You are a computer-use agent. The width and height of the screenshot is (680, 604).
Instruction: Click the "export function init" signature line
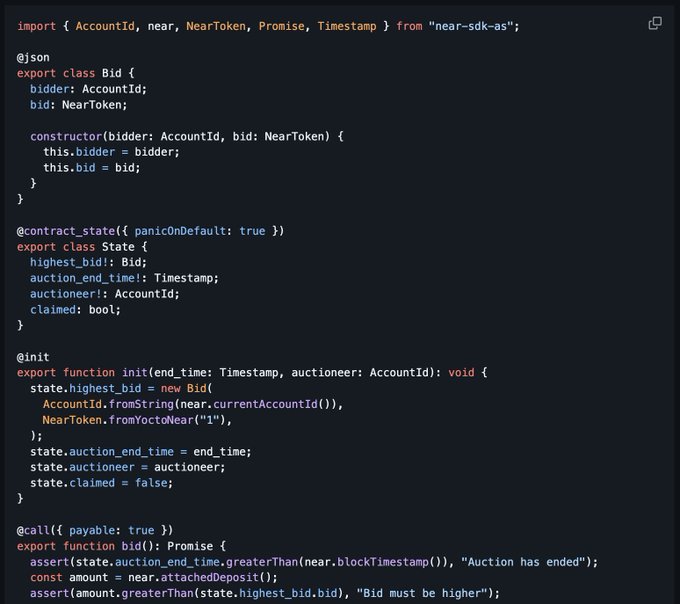click(x=252, y=373)
